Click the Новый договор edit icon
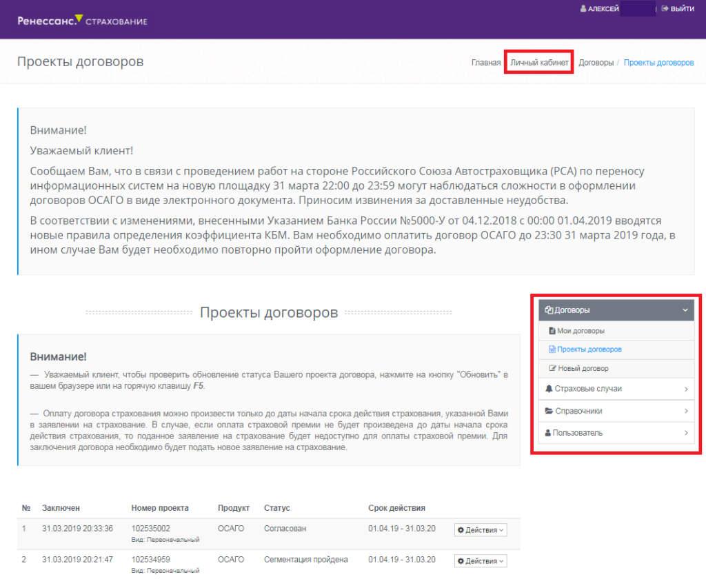 tap(552, 368)
